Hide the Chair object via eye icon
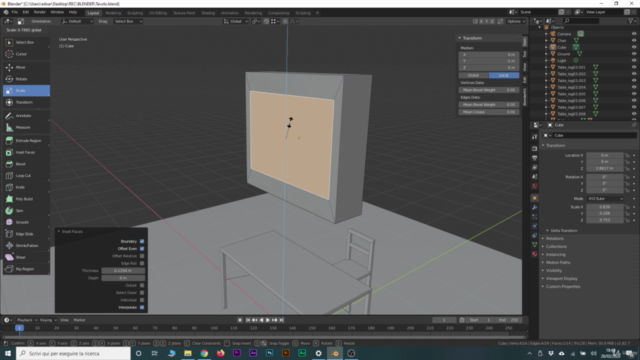 point(634,40)
